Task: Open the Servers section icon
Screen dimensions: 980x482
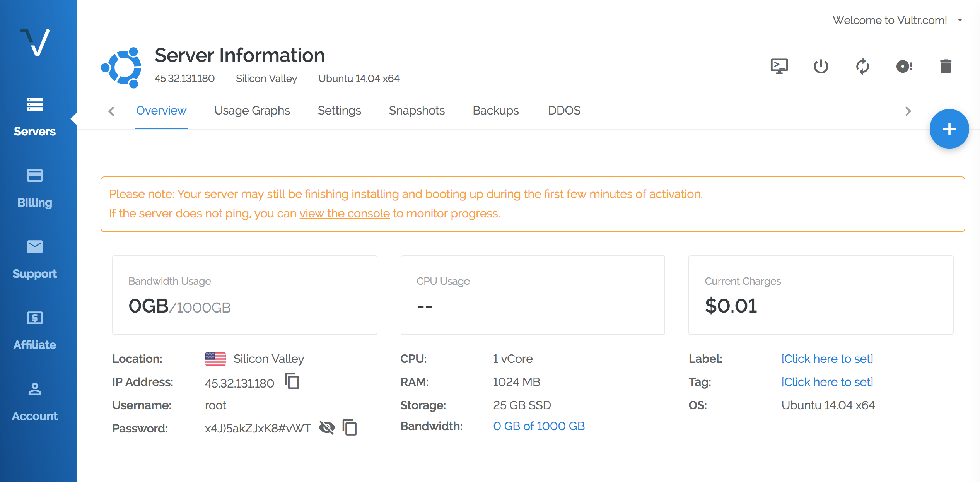Action: (x=35, y=104)
